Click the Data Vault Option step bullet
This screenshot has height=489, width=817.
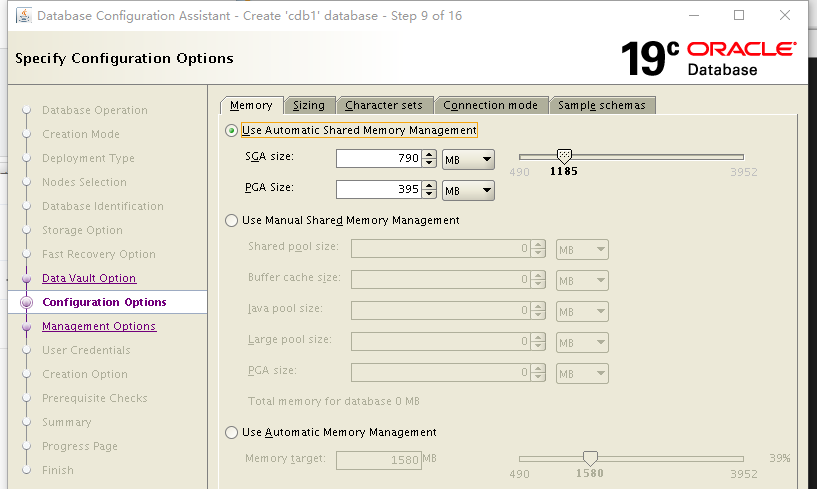tap(26, 278)
